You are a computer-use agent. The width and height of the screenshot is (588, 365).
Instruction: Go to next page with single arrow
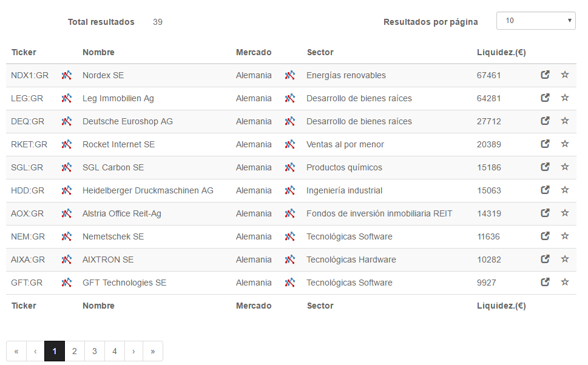click(x=133, y=351)
